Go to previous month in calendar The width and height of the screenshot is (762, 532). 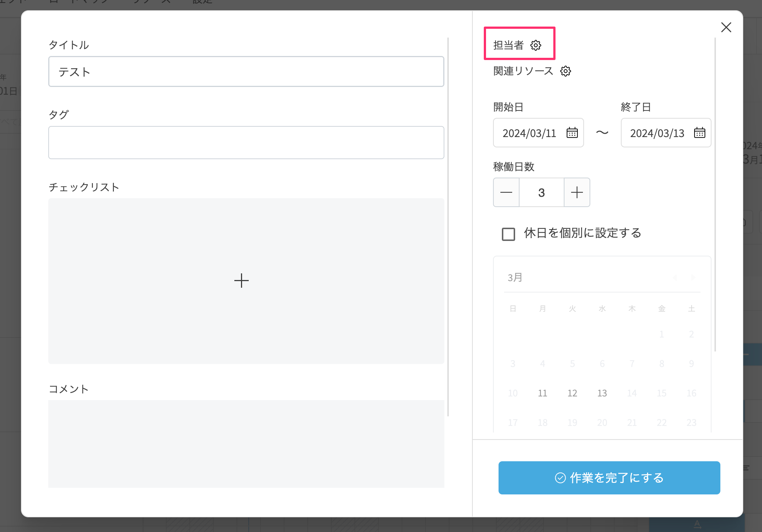pos(675,277)
